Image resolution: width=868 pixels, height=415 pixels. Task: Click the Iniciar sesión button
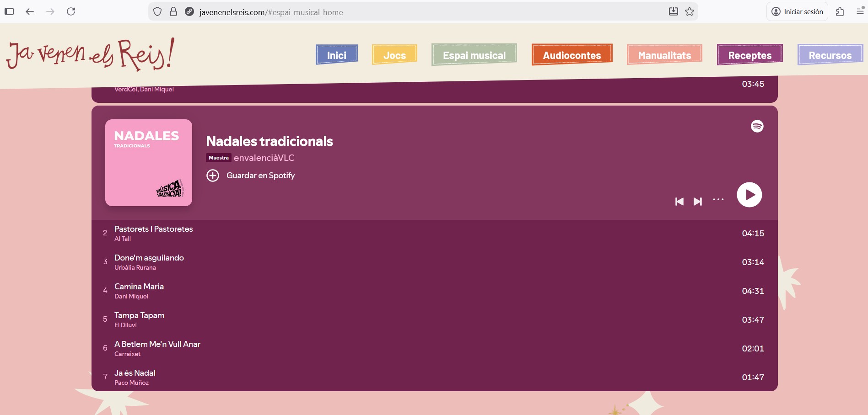click(797, 12)
